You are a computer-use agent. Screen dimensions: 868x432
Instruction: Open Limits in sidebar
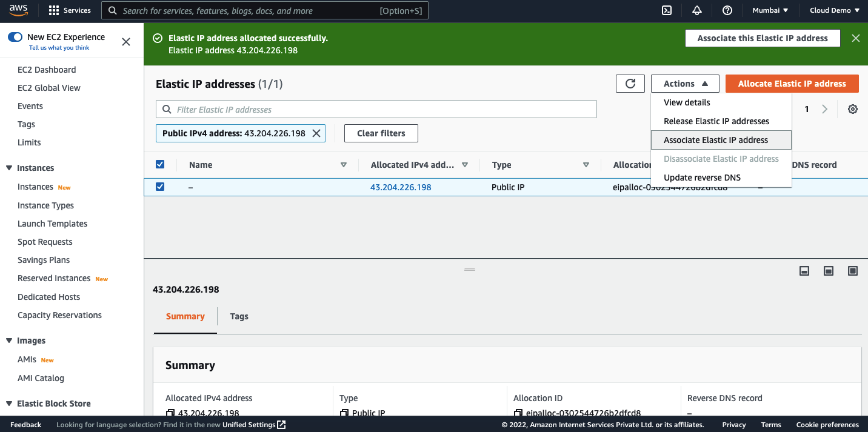pyautogui.click(x=29, y=142)
